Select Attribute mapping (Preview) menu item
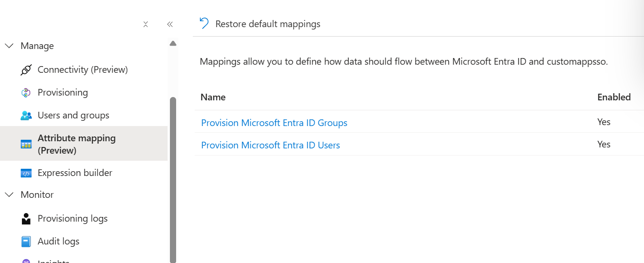The width and height of the screenshot is (644, 263). point(84,144)
